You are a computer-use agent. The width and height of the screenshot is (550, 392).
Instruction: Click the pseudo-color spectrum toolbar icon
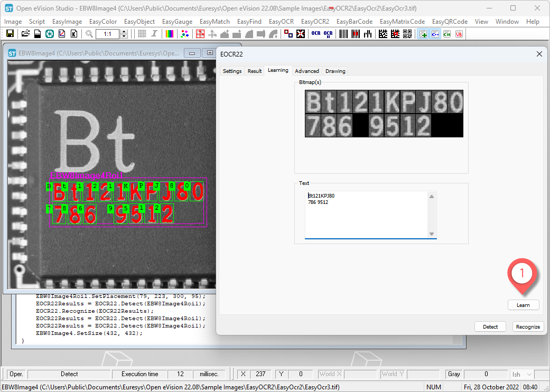pyautogui.click(x=170, y=34)
